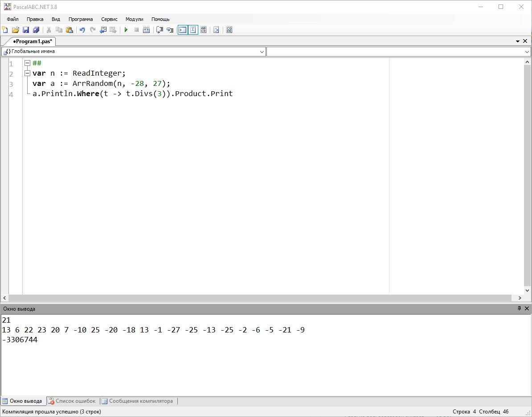The image size is (532, 417).
Task: Click the compile icon next to Stop
Action: coord(147,30)
